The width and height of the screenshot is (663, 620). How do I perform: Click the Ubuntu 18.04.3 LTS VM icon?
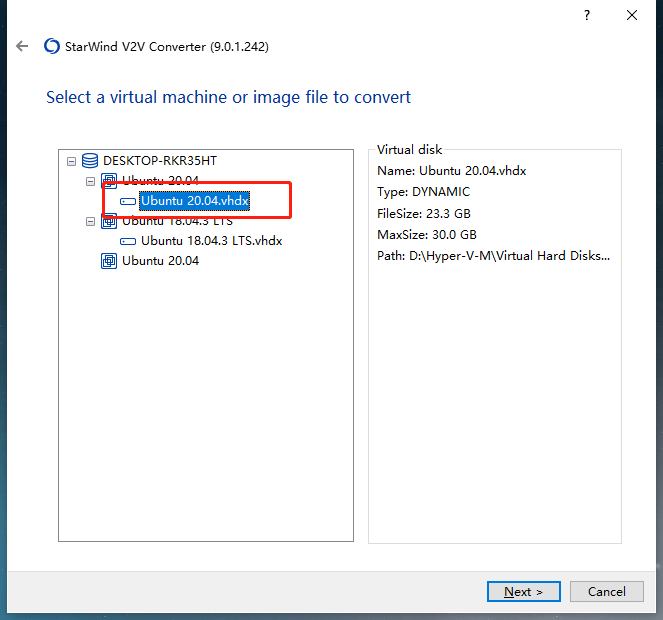click(109, 221)
